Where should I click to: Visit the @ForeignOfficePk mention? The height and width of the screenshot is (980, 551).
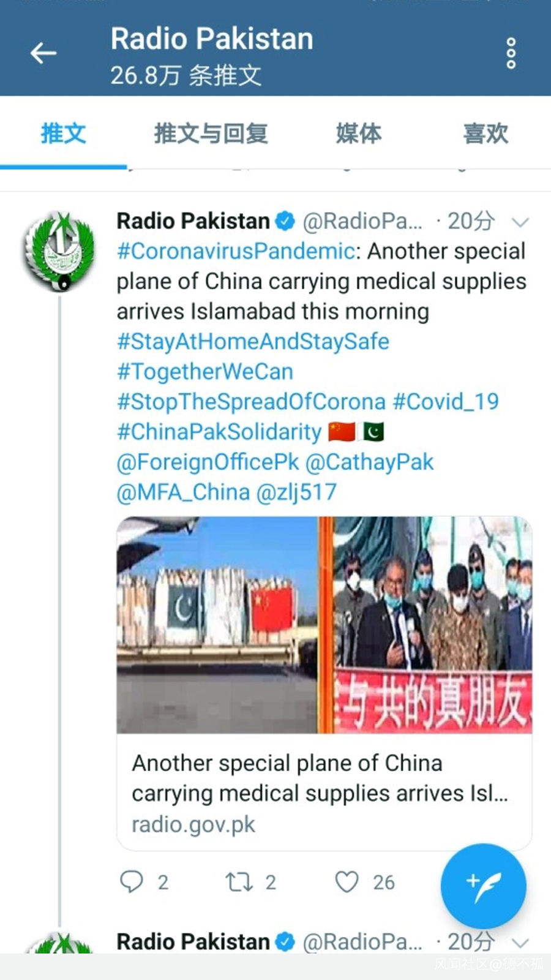(x=208, y=462)
